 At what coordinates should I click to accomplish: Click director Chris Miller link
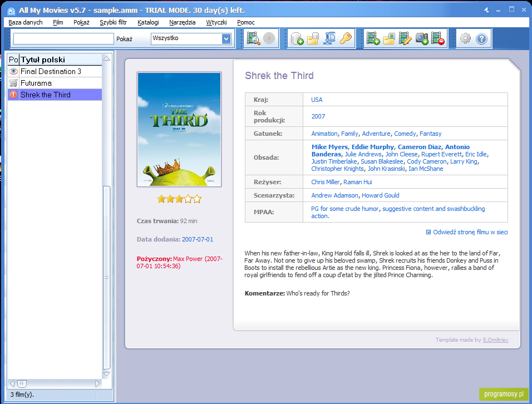click(x=326, y=182)
